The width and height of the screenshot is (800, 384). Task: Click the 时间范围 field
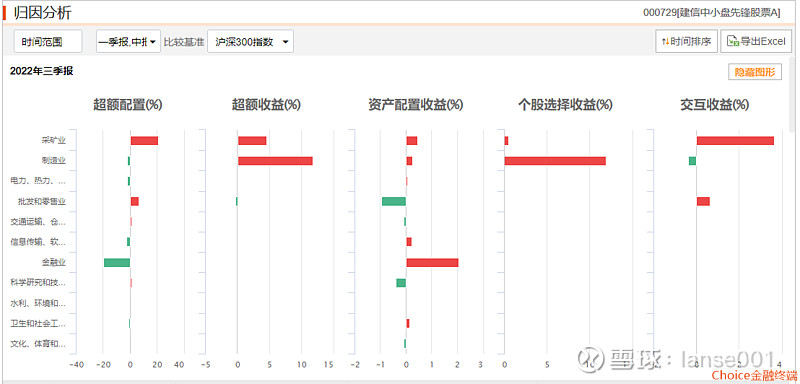[48, 42]
